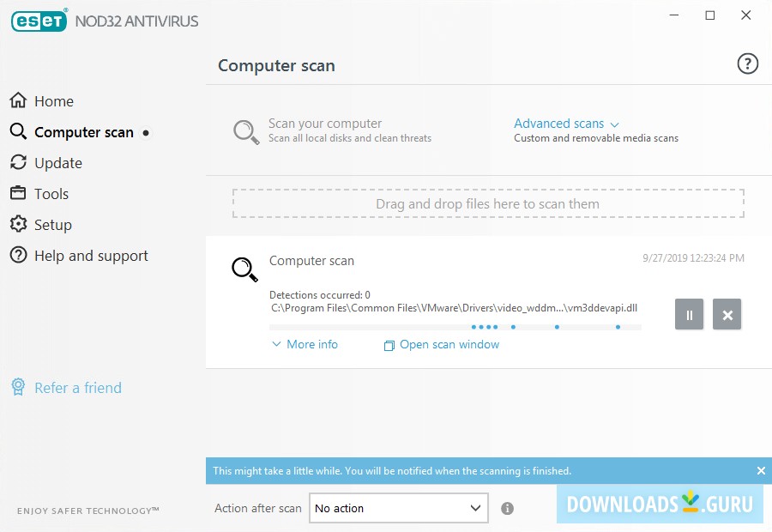Open the Refer a friend link

(x=78, y=388)
